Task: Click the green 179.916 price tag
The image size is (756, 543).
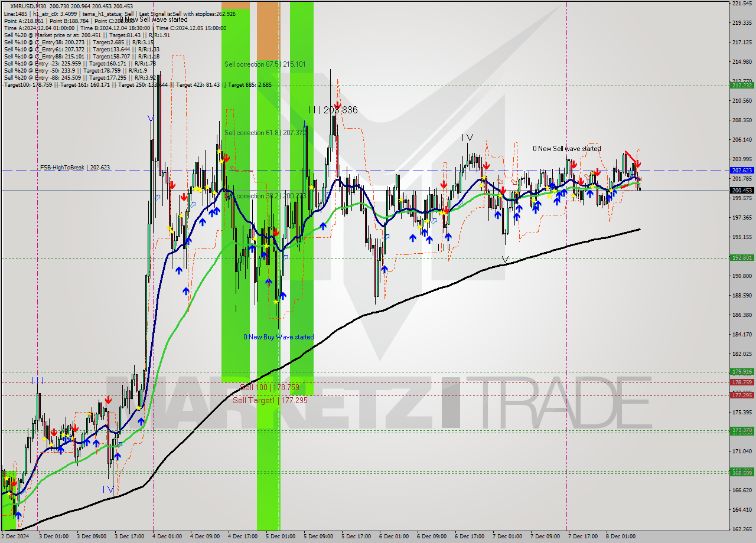Action: coord(742,372)
